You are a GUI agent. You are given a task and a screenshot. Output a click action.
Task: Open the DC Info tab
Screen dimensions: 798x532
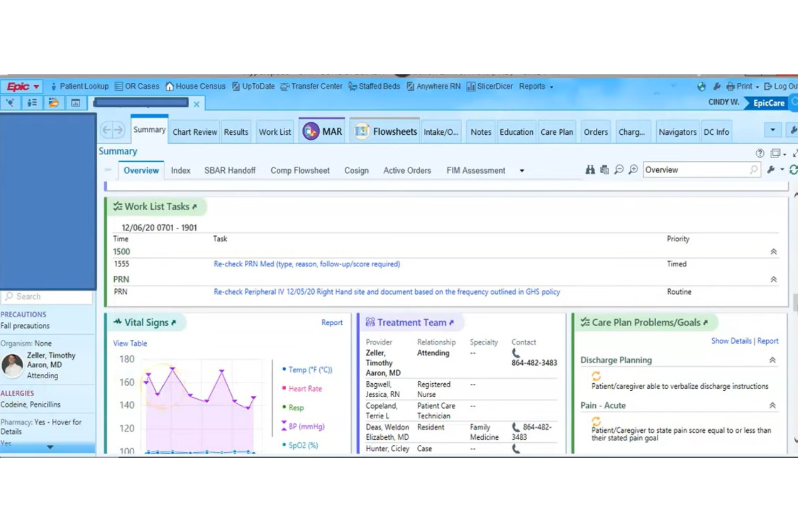click(x=716, y=132)
